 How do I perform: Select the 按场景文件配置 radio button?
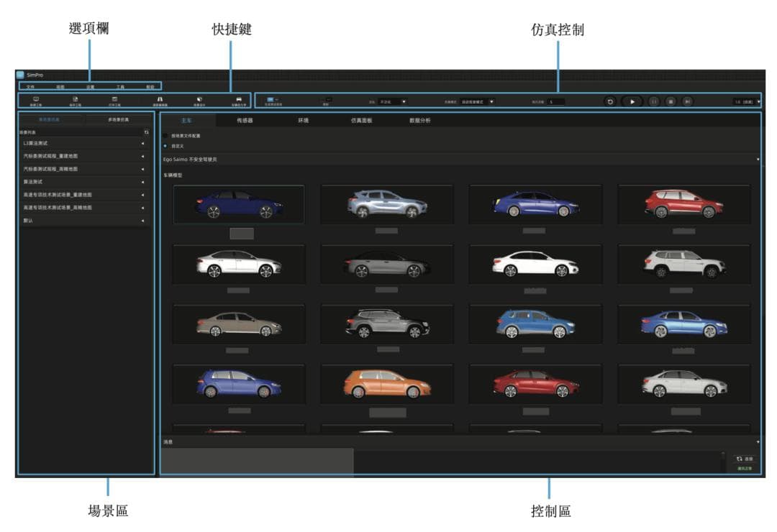[x=165, y=135]
